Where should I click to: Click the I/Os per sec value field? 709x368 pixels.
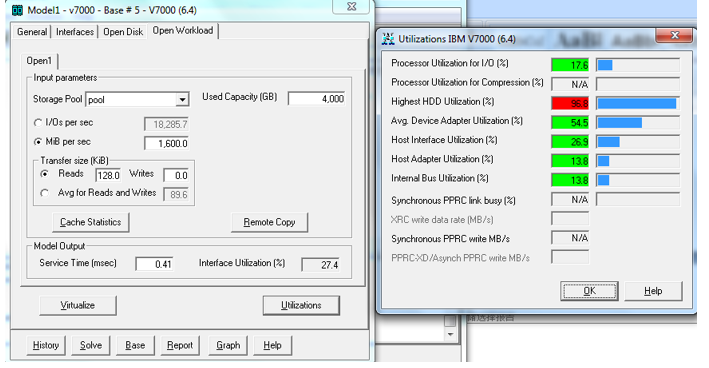click(x=166, y=124)
